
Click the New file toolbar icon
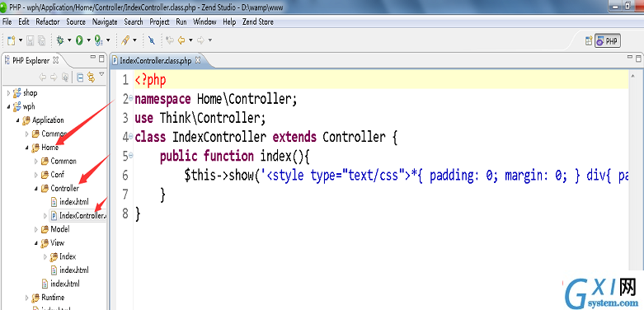click(11, 40)
